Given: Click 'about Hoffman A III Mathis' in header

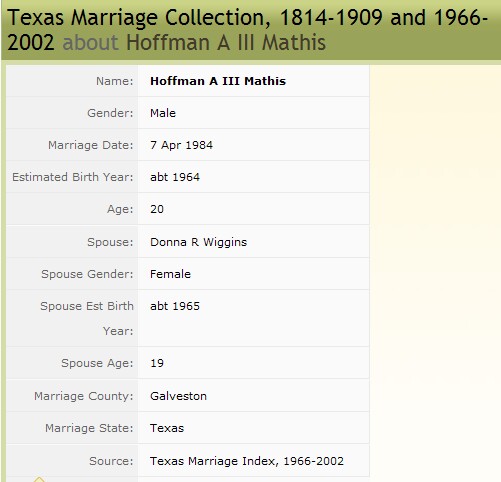Looking at the screenshot, I should (194, 43).
